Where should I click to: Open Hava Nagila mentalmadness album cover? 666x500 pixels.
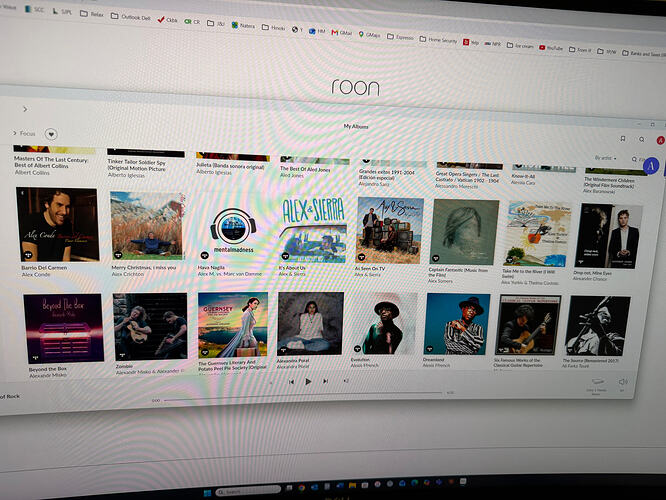tap(233, 232)
